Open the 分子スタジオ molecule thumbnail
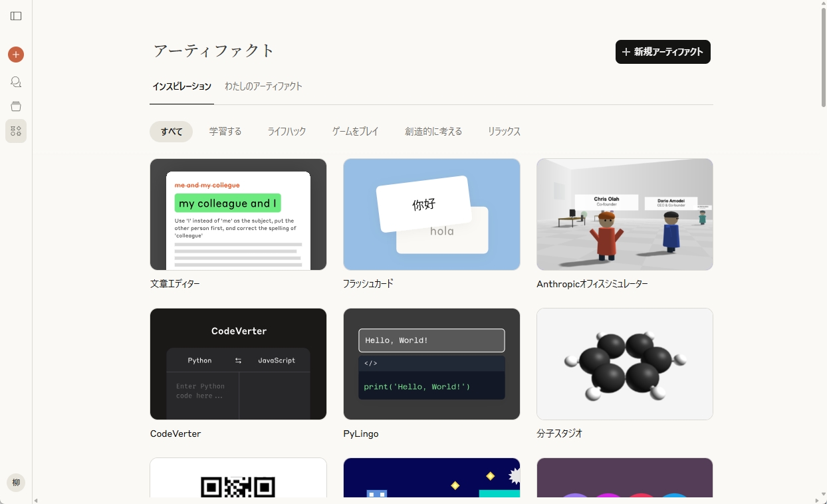This screenshot has width=827, height=504. 625,364
